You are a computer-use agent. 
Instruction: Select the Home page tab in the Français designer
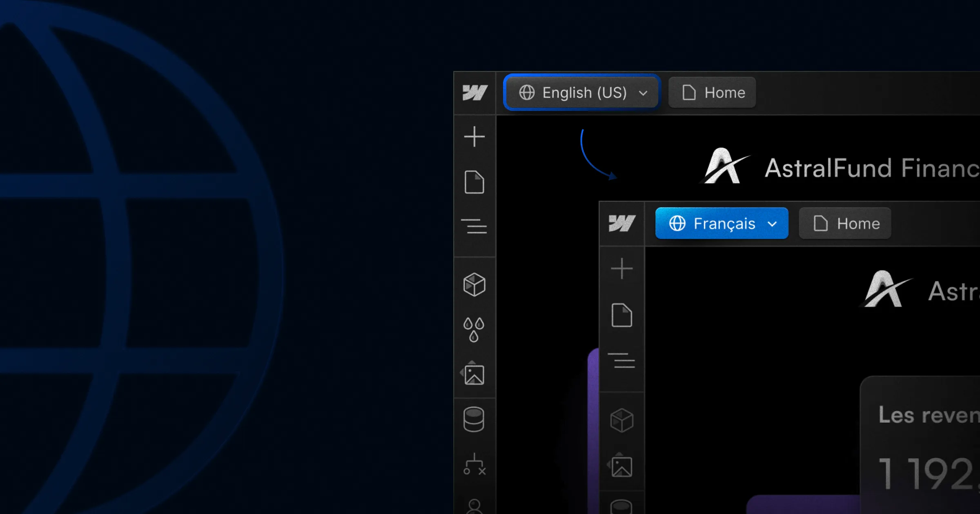click(x=844, y=223)
